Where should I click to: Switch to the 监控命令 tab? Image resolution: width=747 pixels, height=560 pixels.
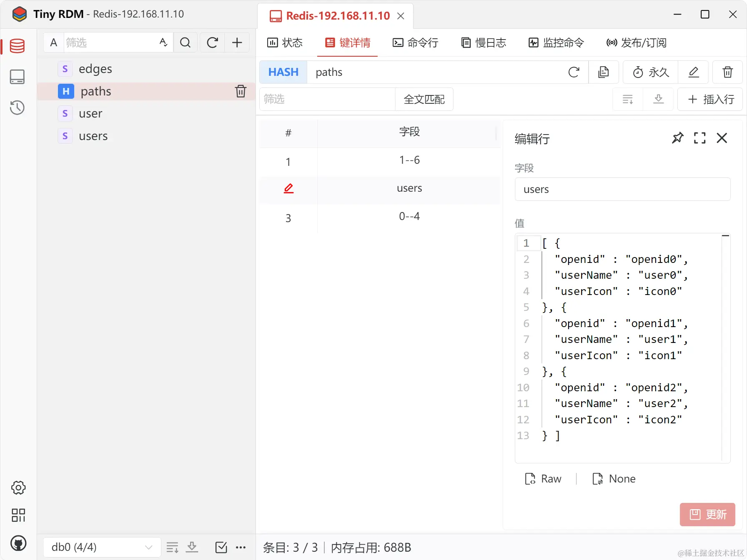(556, 42)
